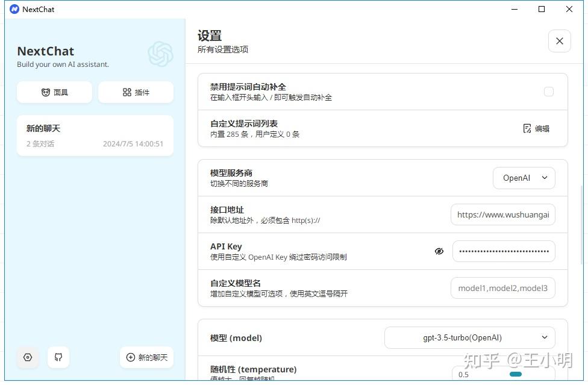Click the NextChat logo icon in sidebar
Screen dimensions: 588x385
tap(160, 54)
